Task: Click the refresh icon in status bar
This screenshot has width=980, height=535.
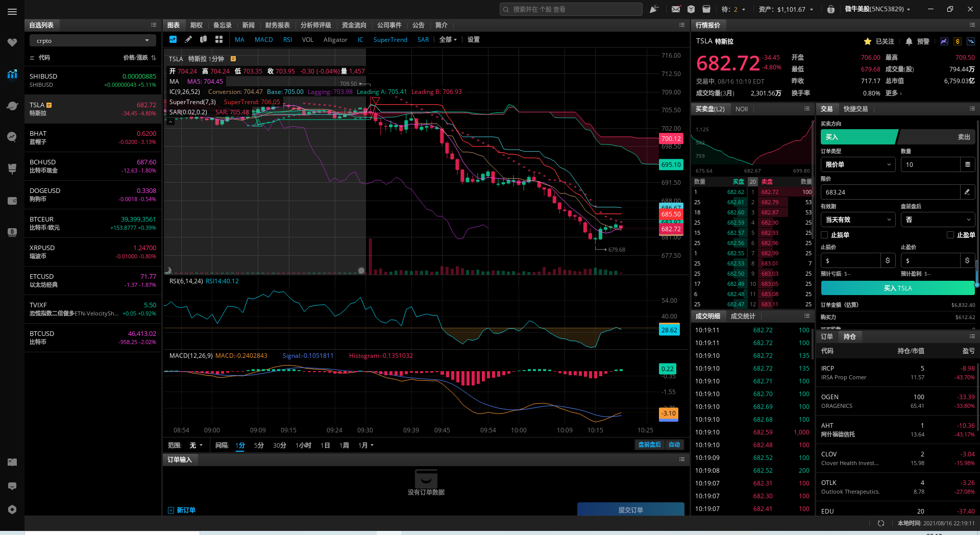Action: click(x=881, y=523)
